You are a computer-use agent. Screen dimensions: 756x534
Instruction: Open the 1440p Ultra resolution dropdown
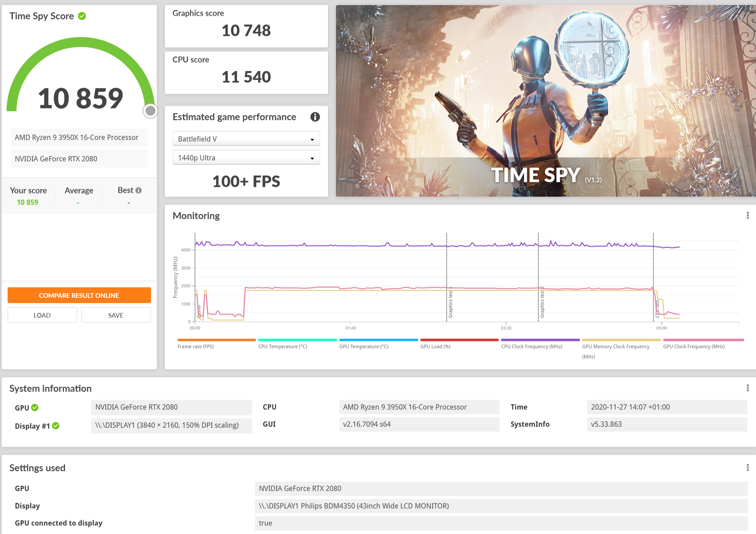[246, 158]
